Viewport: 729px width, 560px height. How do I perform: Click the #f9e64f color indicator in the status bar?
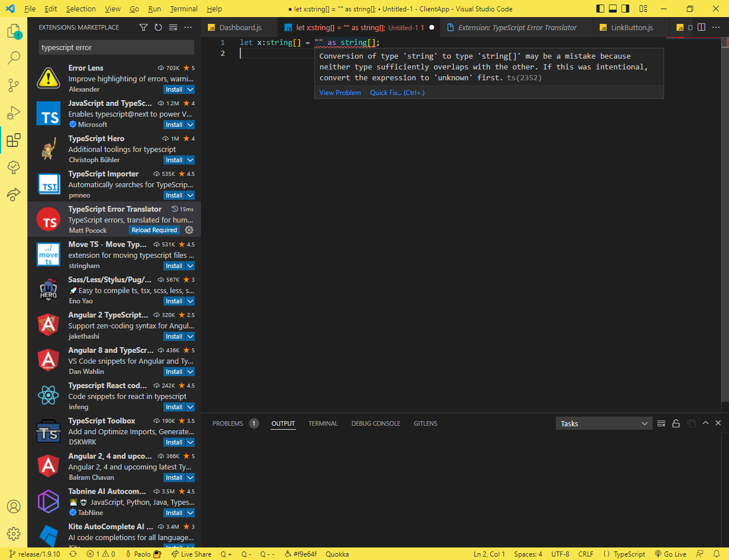(x=301, y=554)
